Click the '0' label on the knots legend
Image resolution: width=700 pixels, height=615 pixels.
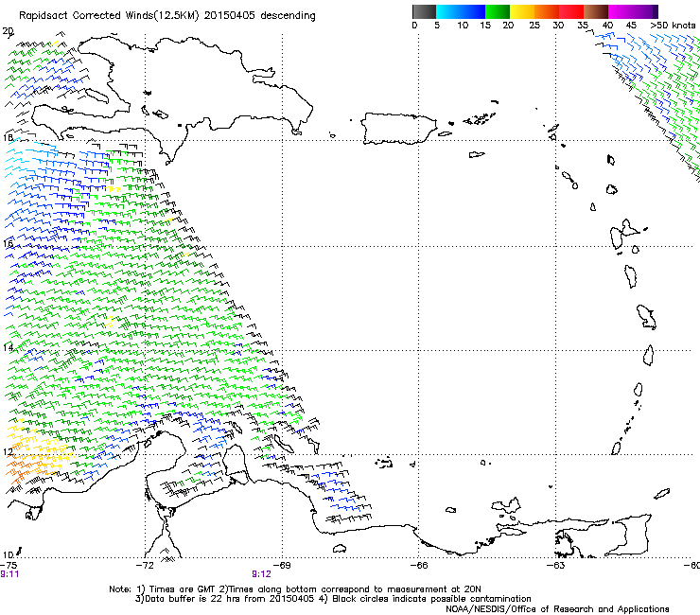pos(414,26)
